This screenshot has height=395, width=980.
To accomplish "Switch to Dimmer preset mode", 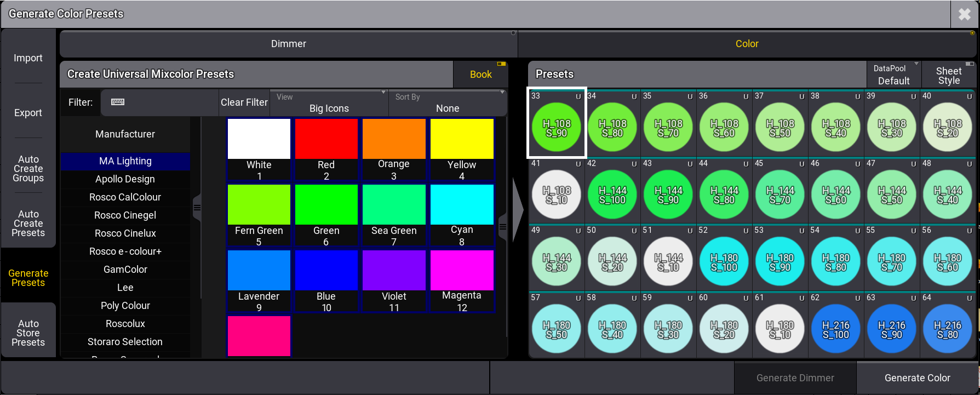I will (288, 44).
